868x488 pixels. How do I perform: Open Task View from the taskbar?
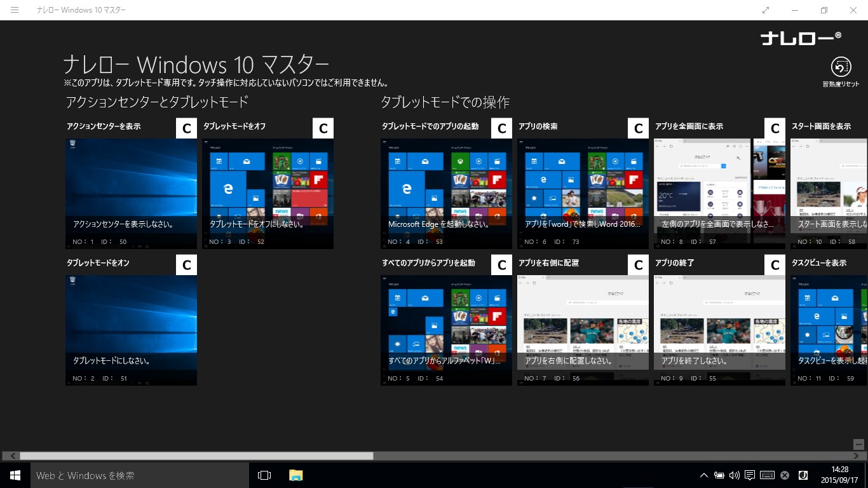[264, 475]
